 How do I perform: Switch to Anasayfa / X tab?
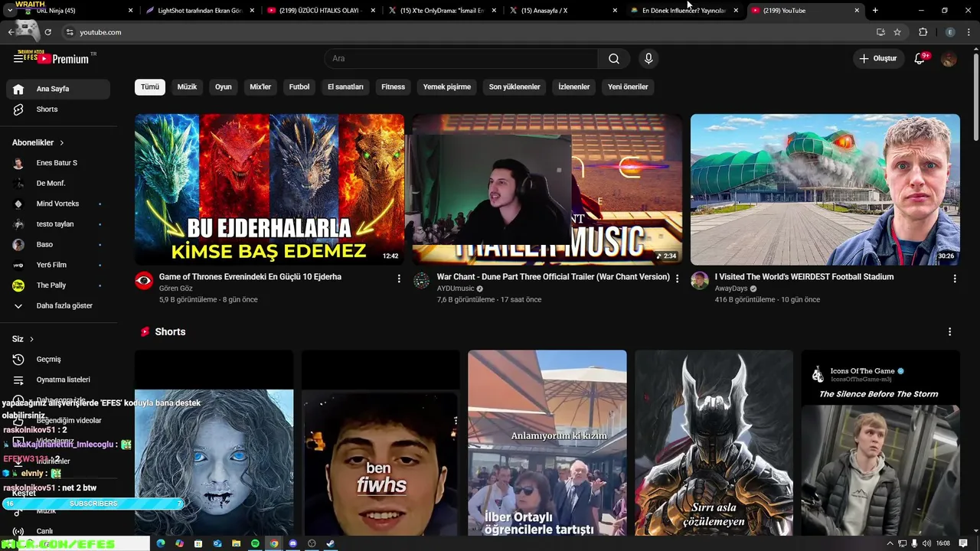563,11
